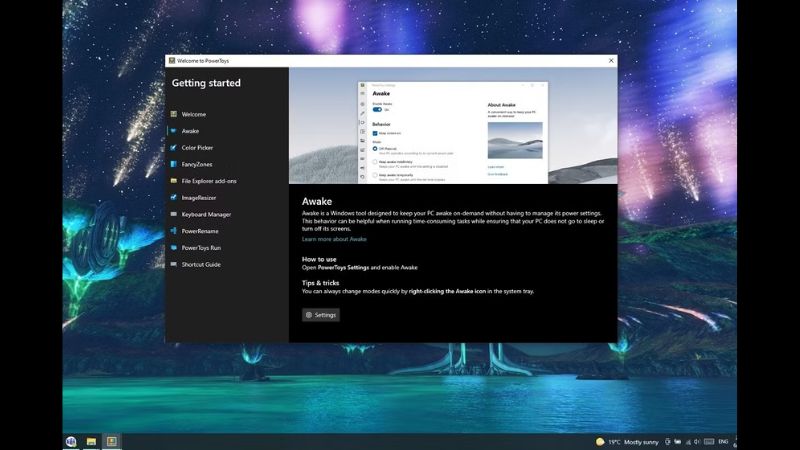Open the ImageResizer page
800x450 pixels.
[x=198, y=198]
